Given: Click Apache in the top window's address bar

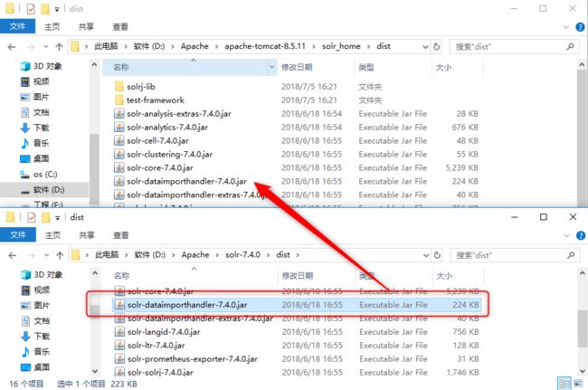Looking at the screenshot, I should 194,46.
